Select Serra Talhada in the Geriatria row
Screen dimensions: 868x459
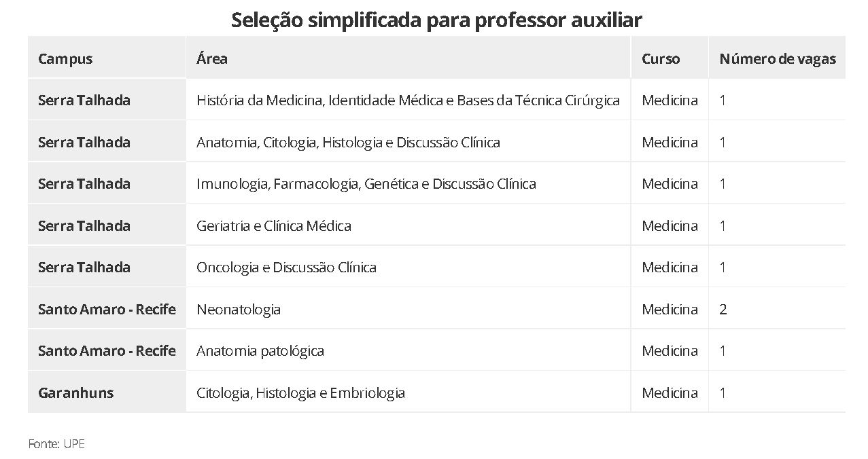pos(84,226)
